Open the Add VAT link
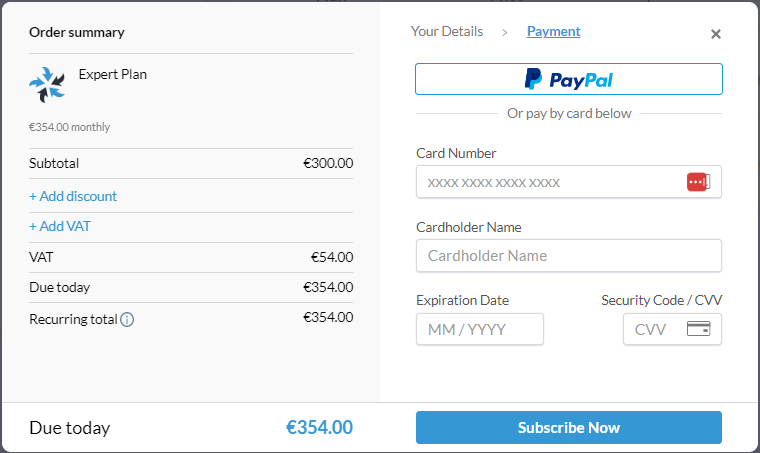Viewport: 760px width, 453px height. pos(60,226)
